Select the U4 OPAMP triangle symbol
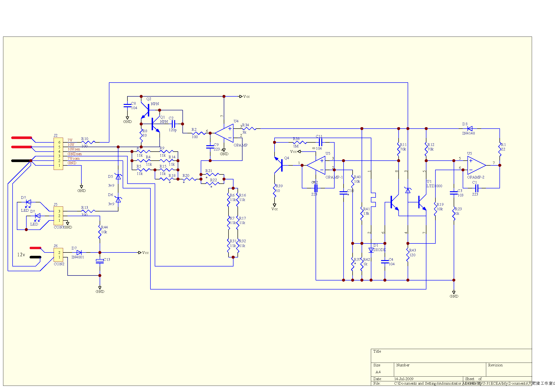Image resolution: width=555 pixels, height=392 pixels. pos(224,133)
